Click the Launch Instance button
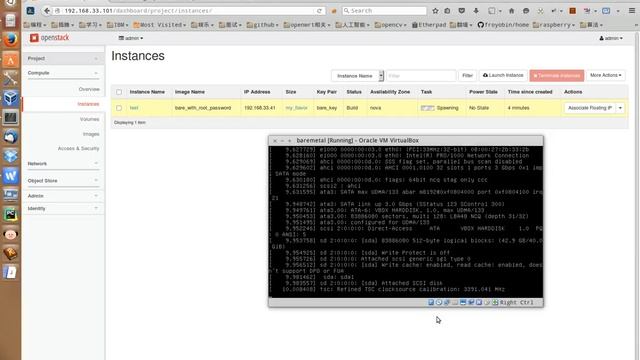The width and height of the screenshot is (640, 360). click(x=503, y=76)
